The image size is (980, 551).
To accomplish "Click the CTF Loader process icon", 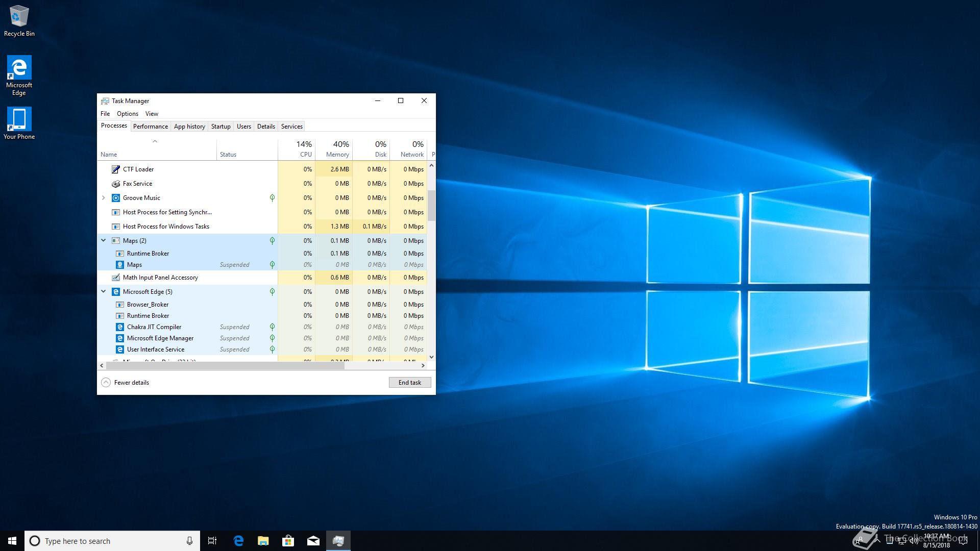I will [x=116, y=169].
